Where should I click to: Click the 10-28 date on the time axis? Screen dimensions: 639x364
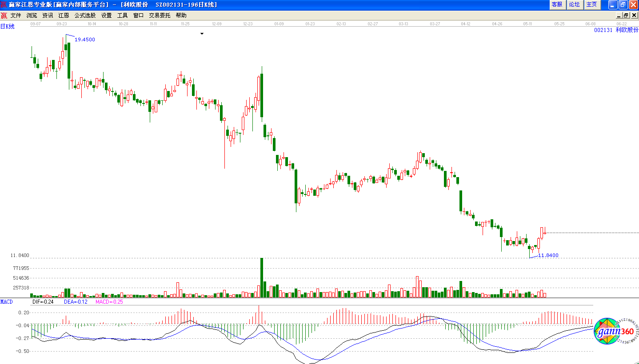pyautogui.click(x=123, y=24)
